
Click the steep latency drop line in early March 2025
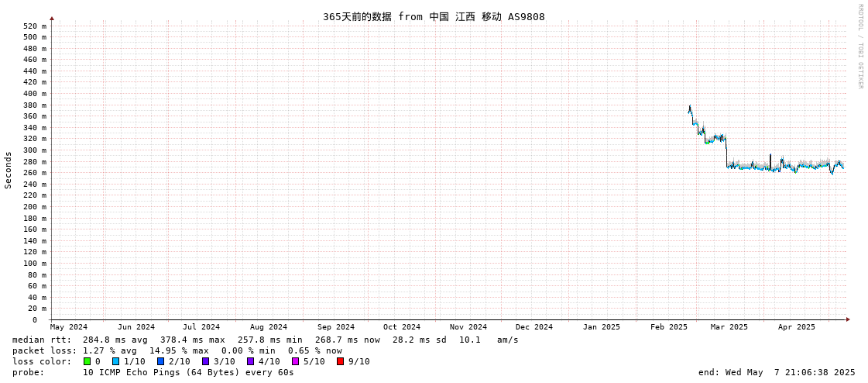[726, 153]
